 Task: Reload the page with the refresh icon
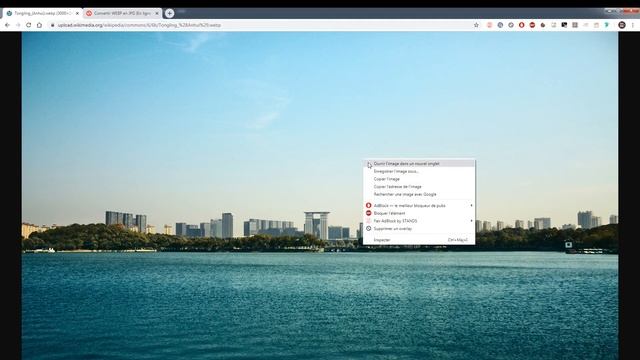click(29, 25)
